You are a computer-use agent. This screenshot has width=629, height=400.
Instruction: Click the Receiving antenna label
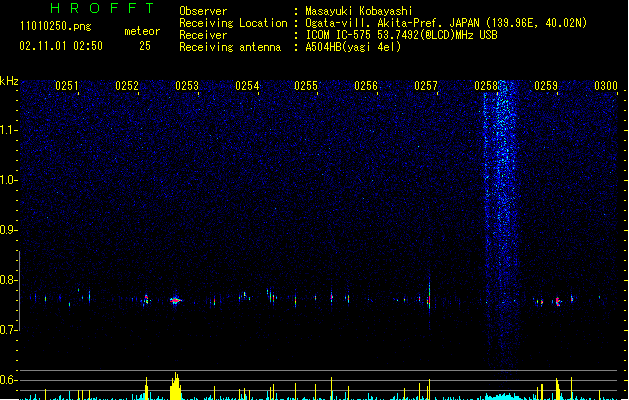tap(230, 47)
